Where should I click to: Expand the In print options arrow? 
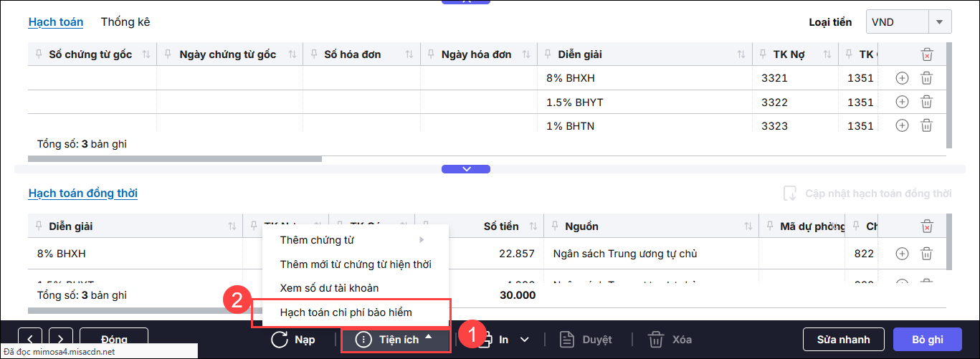coord(525,340)
